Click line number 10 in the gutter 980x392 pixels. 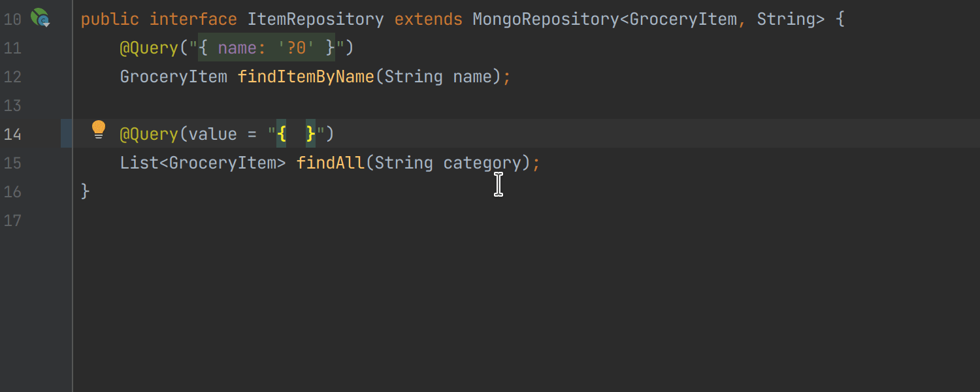(12, 20)
